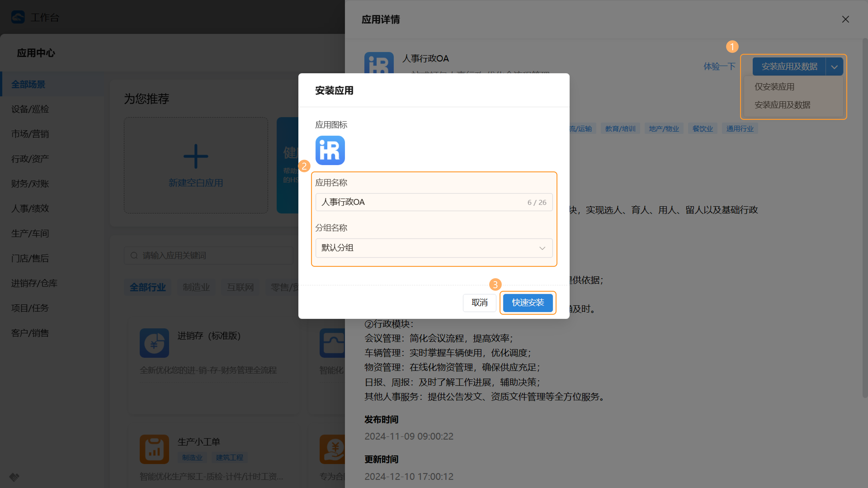Click the 通用行业 tag
This screenshot has width=868, height=488.
coord(740,128)
